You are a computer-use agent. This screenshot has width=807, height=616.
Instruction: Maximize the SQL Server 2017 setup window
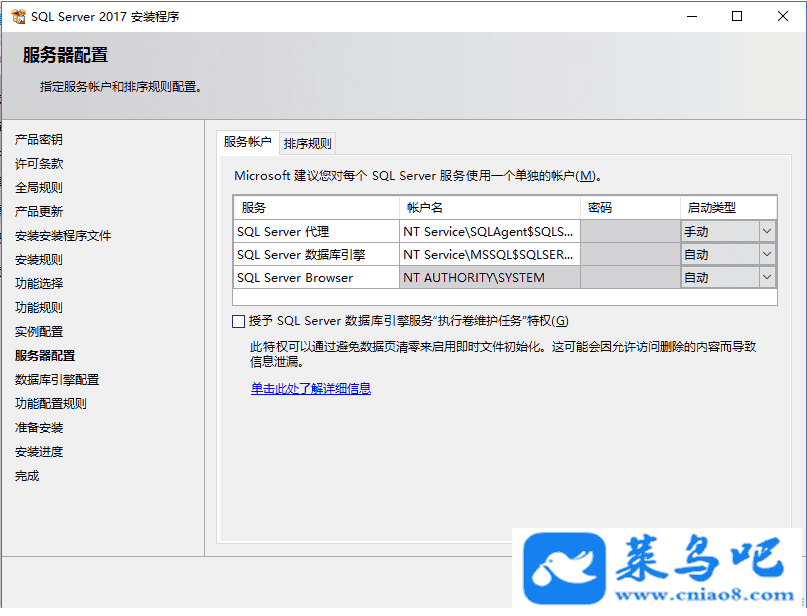pos(737,16)
